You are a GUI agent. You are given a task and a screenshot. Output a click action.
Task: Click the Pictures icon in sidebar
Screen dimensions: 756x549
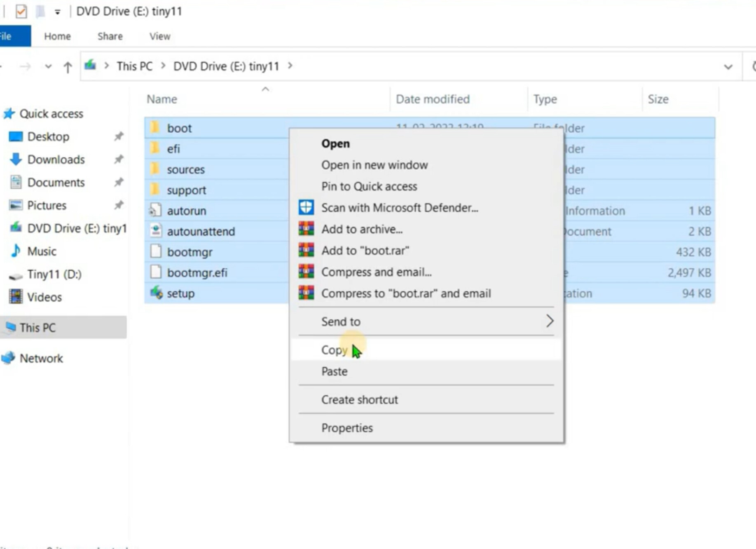pyautogui.click(x=16, y=205)
